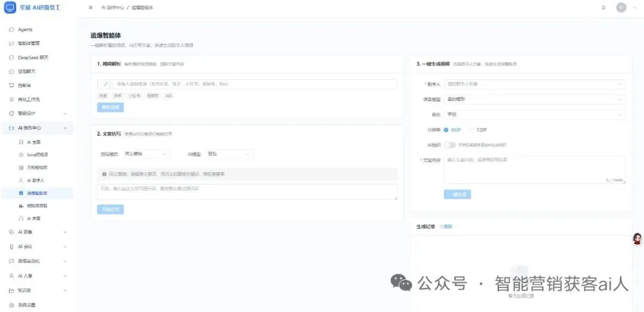
Task: Click the floating assistant avatar
Action: (637, 239)
